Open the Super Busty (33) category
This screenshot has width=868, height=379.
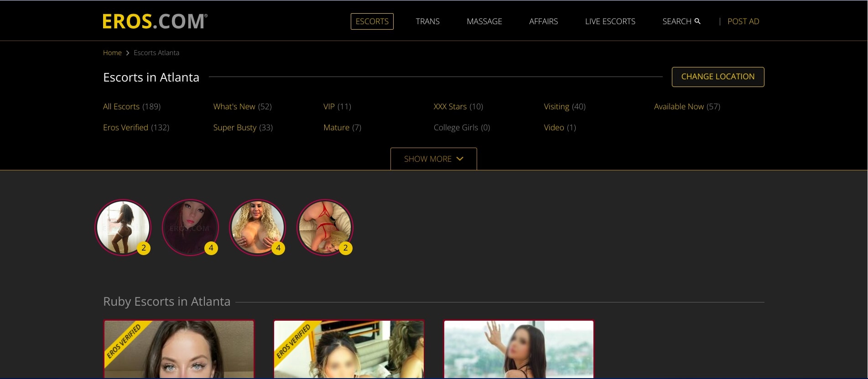(243, 128)
